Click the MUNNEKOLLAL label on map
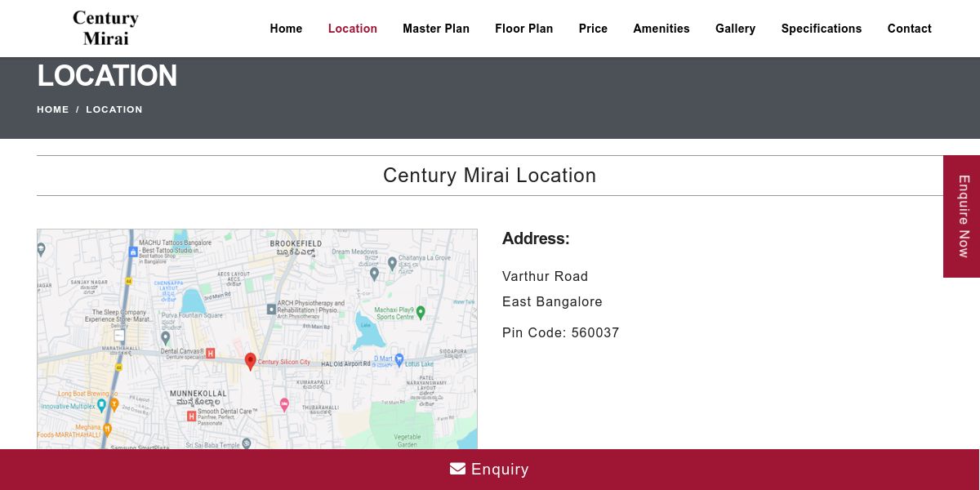The image size is (980, 490). tap(197, 393)
